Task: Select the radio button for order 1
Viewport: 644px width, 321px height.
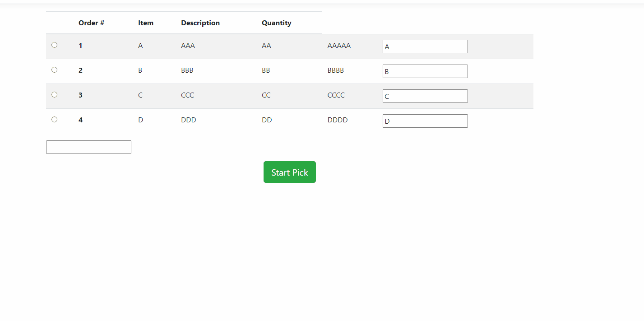Action: pos(55,45)
